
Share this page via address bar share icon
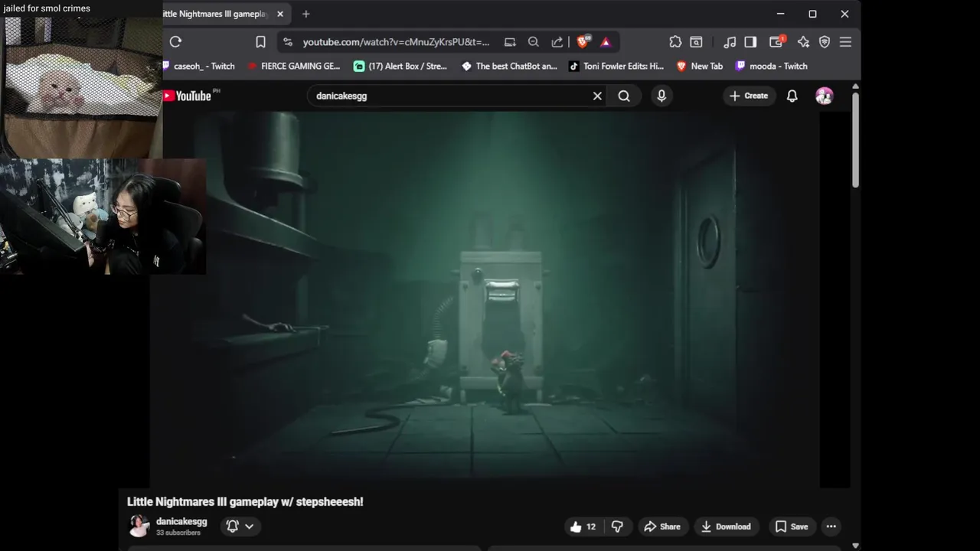point(557,42)
